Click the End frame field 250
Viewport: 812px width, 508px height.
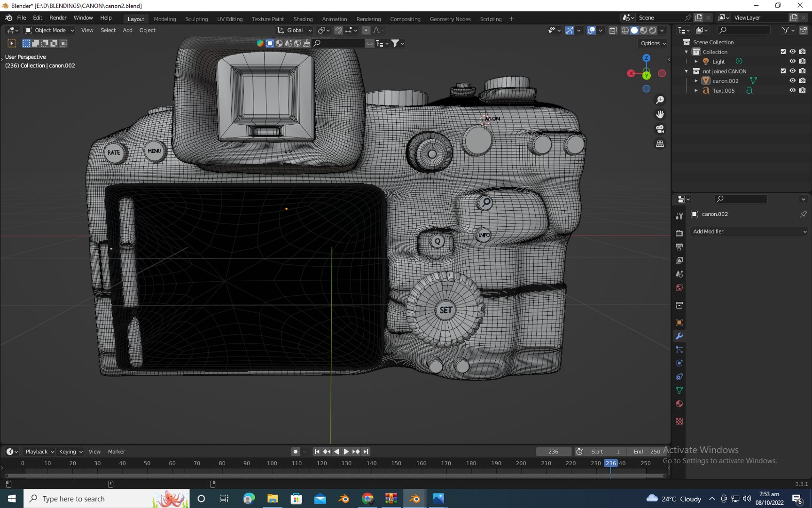[x=646, y=452]
